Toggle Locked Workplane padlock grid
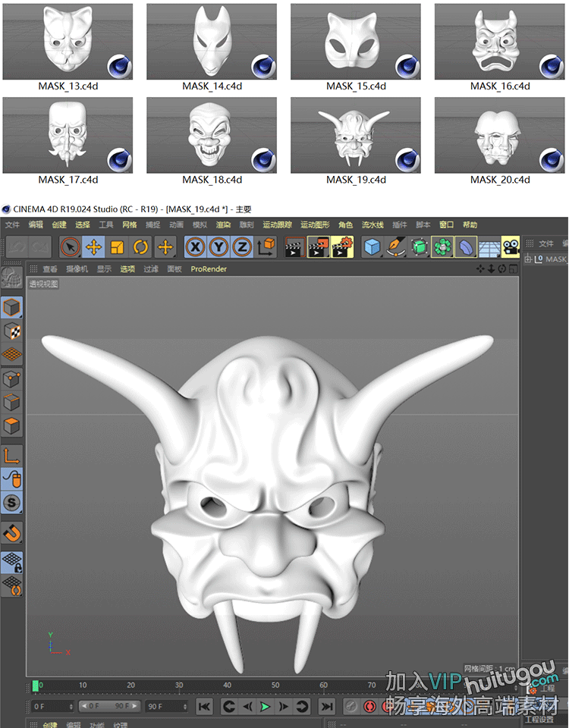 [11, 562]
